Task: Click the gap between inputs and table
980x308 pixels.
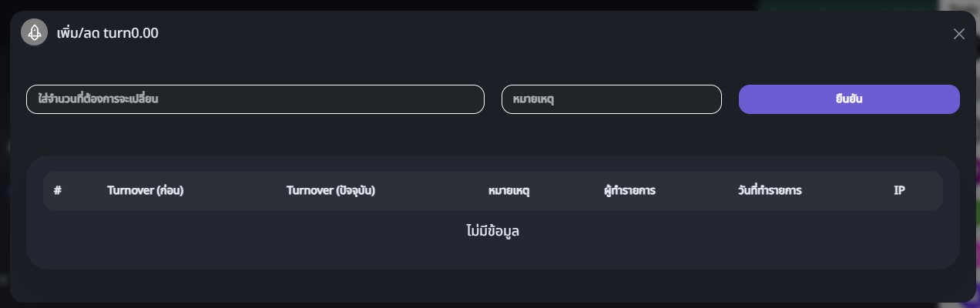Action: 492,136
